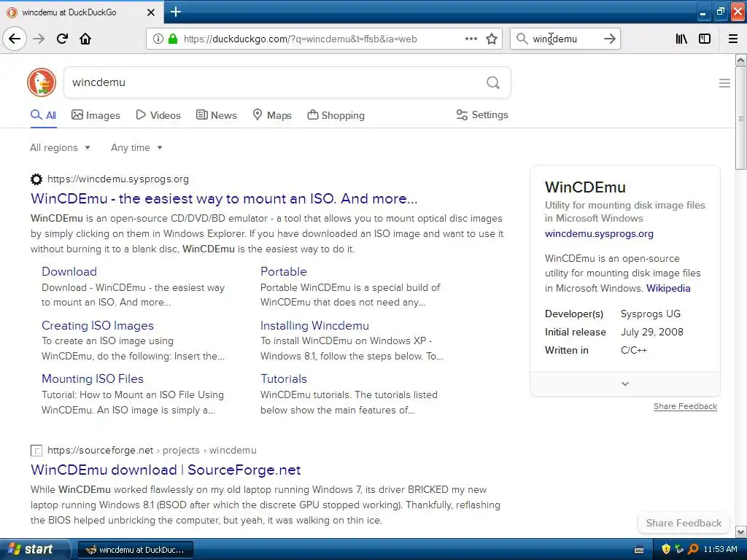Viewport: 747px width, 560px height.
Task: Switch to the Videos tab
Action: [158, 115]
